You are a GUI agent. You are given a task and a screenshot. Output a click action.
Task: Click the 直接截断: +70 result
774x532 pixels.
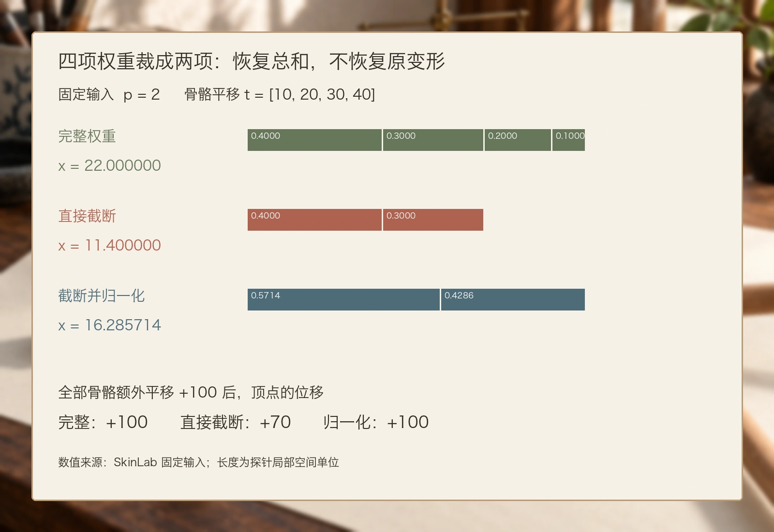[236, 422]
